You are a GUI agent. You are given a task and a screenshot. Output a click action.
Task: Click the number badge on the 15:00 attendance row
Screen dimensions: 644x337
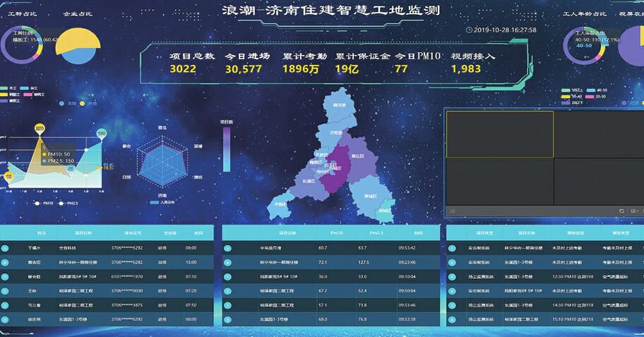click(x=5, y=263)
